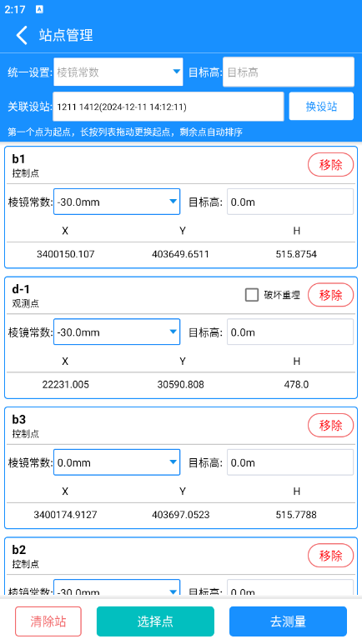Screen dimensions: 362x644
Task: Check the 破坏重埋 checkbox on d-1
Action: point(252,294)
